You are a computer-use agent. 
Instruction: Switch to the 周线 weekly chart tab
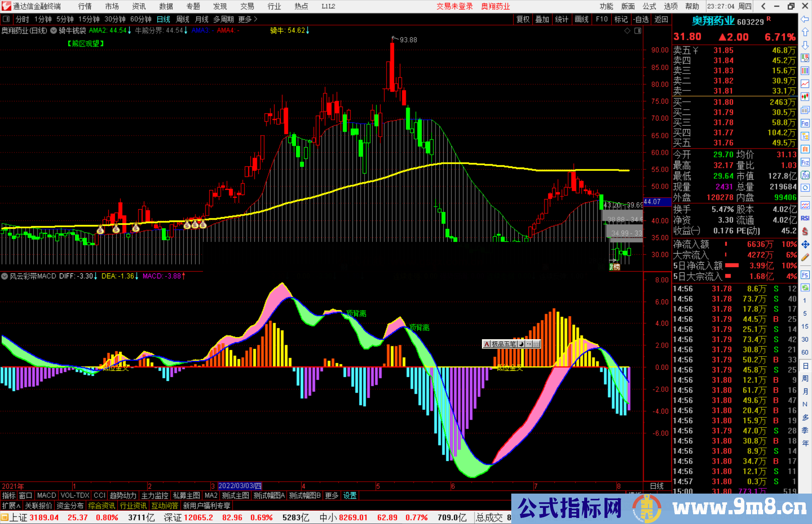(183, 19)
